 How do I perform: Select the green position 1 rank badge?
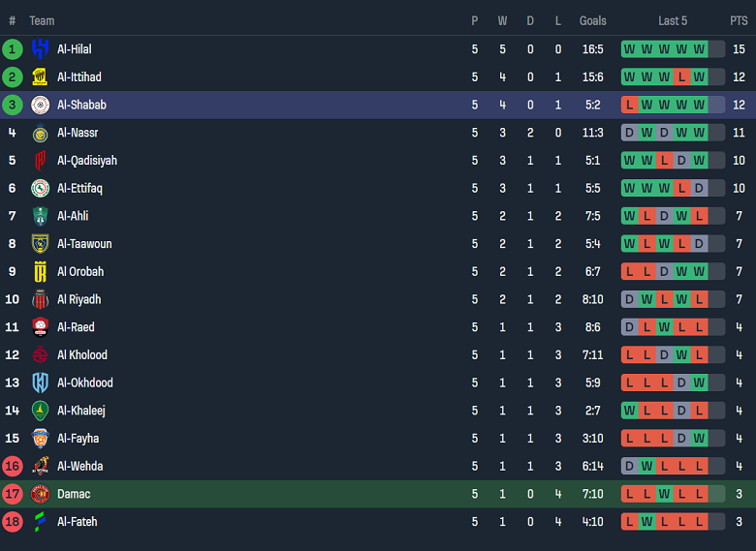point(13,49)
